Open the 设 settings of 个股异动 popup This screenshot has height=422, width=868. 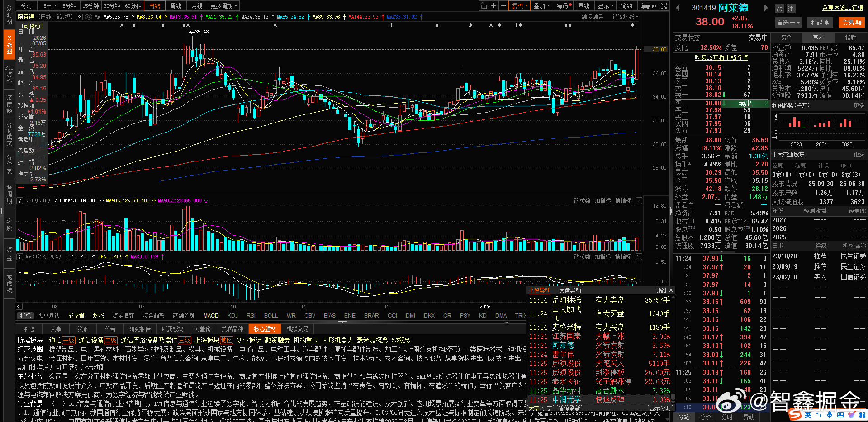click(x=661, y=290)
